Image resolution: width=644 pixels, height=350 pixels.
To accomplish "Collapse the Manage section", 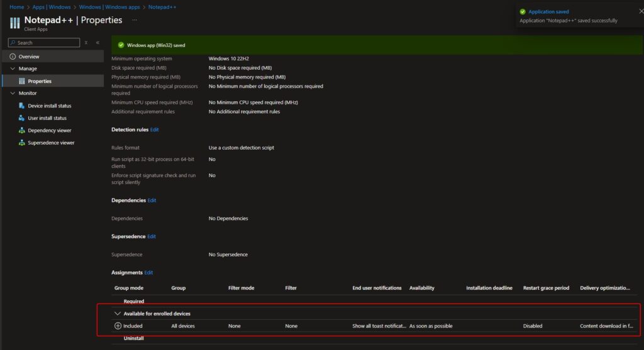I will tap(13, 68).
